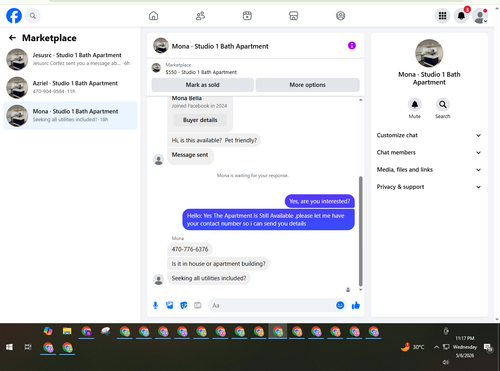Click the choose sticker icon
This screenshot has width=500, height=371.
(184, 305)
